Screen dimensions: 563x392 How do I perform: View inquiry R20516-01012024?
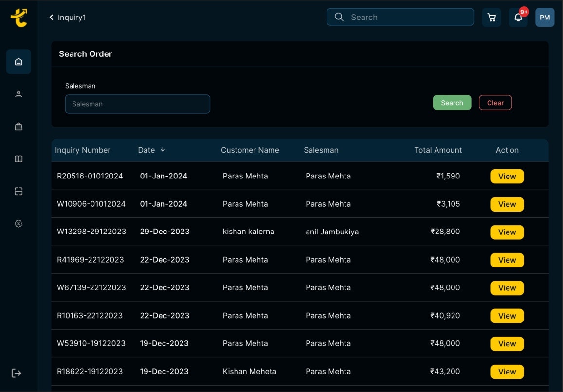[x=507, y=176]
